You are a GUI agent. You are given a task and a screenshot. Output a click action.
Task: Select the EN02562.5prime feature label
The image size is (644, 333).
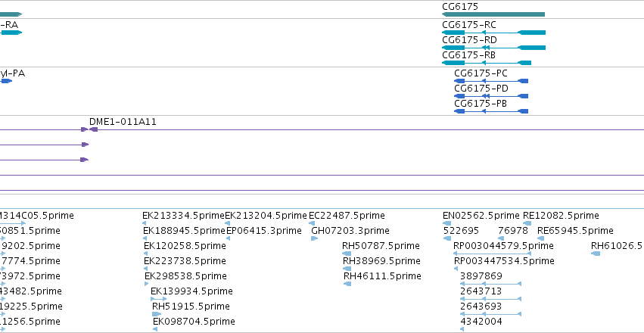click(481, 216)
